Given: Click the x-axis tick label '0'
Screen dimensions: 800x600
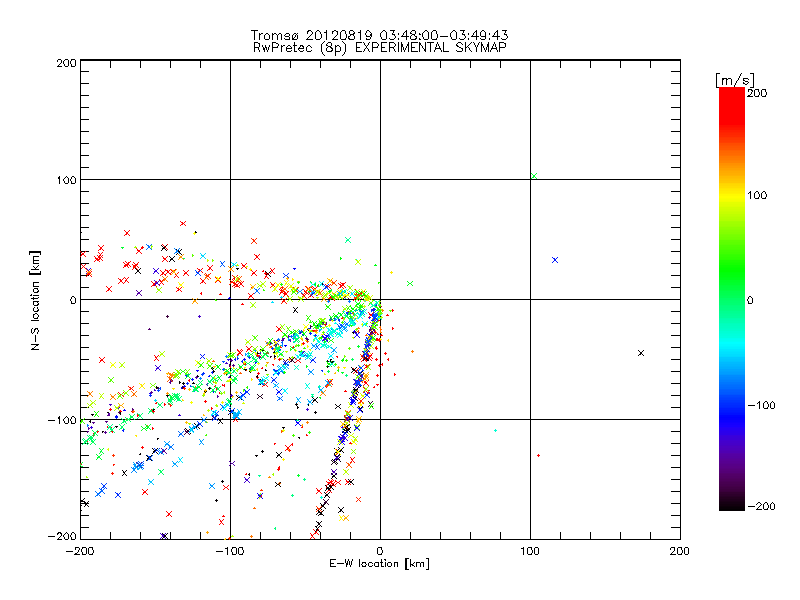Looking at the screenshot, I should click(x=380, y=551).
